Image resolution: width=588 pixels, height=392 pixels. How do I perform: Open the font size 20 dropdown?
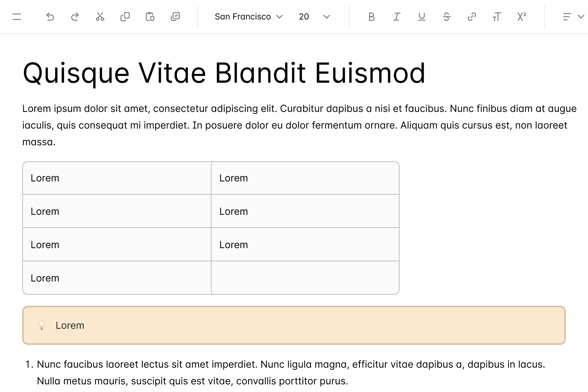314,17
